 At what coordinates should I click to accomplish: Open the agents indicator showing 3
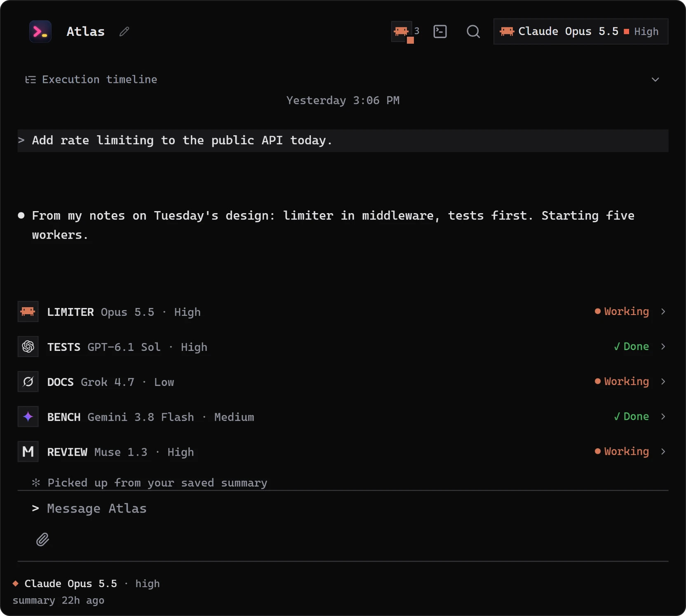[406, 32]
